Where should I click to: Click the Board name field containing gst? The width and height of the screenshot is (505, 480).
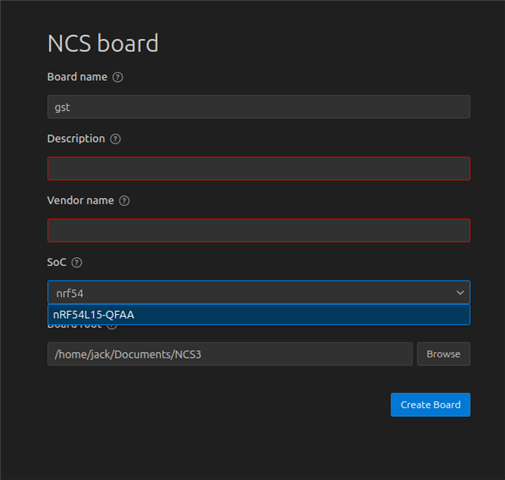(x=259, y=107)
